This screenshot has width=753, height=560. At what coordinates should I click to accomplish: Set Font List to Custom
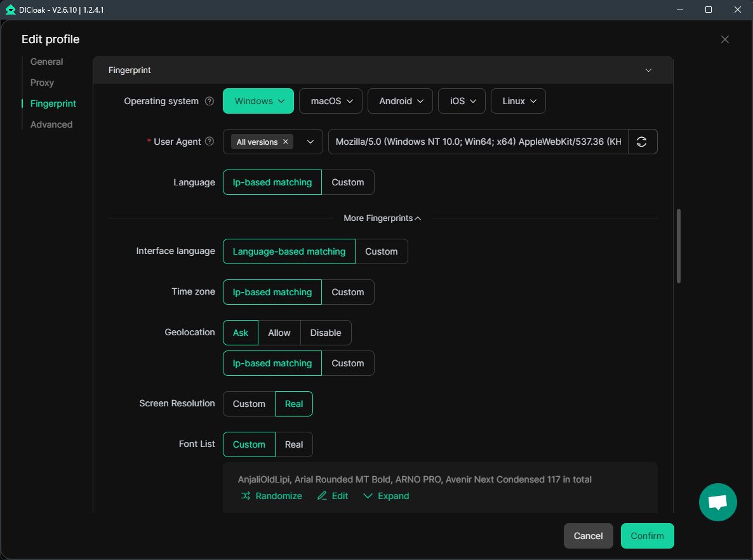tap(249, 444)
